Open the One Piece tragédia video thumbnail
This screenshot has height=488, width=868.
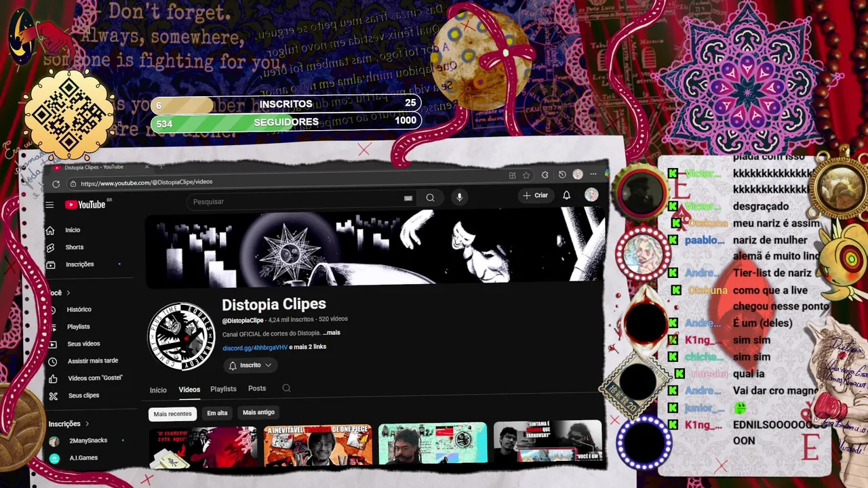tap(318, 445)
